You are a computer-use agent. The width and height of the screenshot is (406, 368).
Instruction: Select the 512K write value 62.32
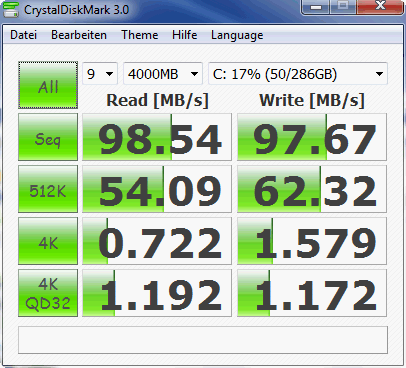tap(312, 189)
